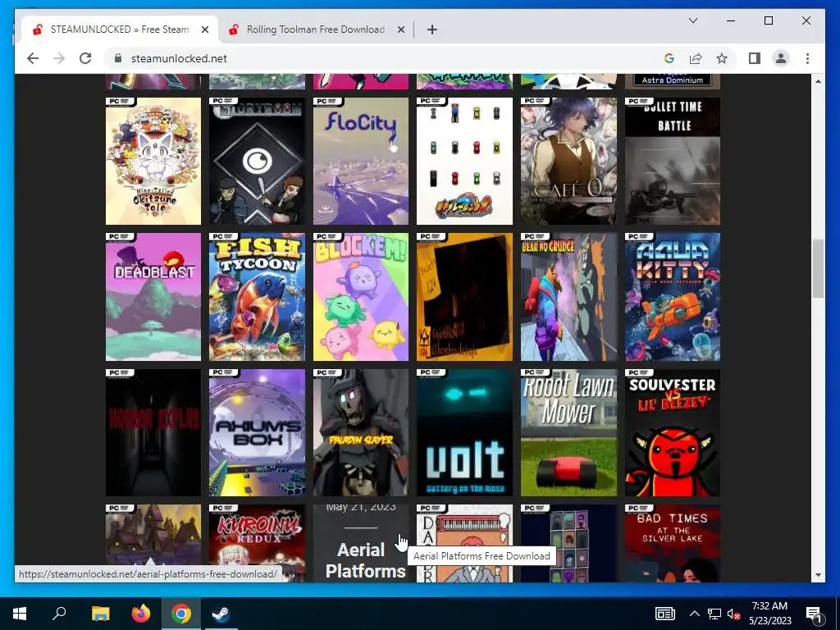This screenshot has width=840, height=630.
Task: Open the Windows Start menu
Action: click(x=20, y=614)
